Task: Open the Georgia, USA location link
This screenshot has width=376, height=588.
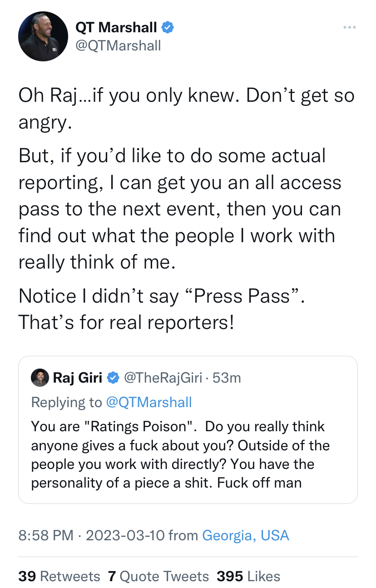Action: [x=245, y=535]
